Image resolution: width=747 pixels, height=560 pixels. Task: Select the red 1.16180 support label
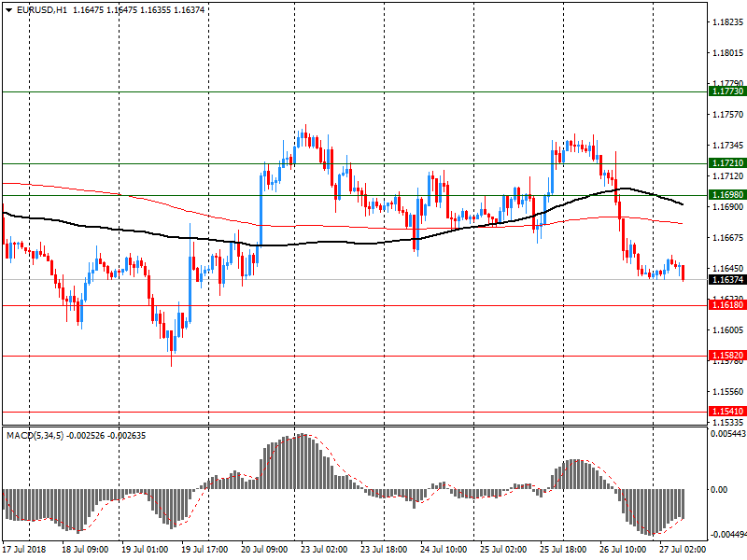pyautogui.click(x=727, y=305)
